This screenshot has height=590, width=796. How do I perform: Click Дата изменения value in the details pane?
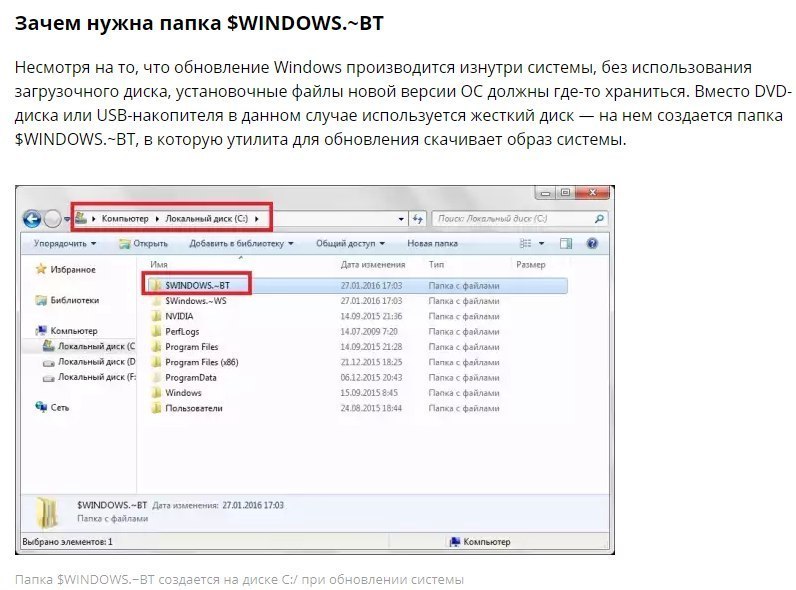[253, 505]
